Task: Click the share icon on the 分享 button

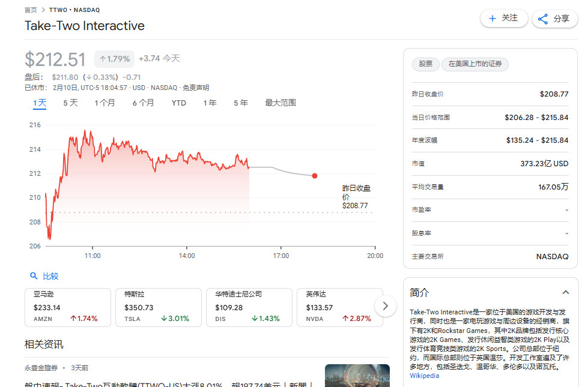Action: click(x=542, y=19)
